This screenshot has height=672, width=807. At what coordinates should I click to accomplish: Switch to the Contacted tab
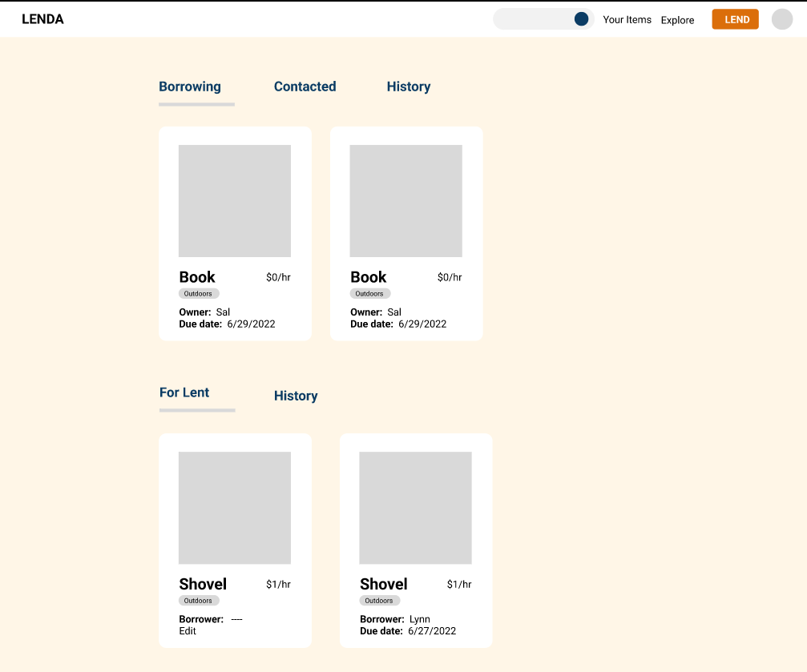point(305,87)
